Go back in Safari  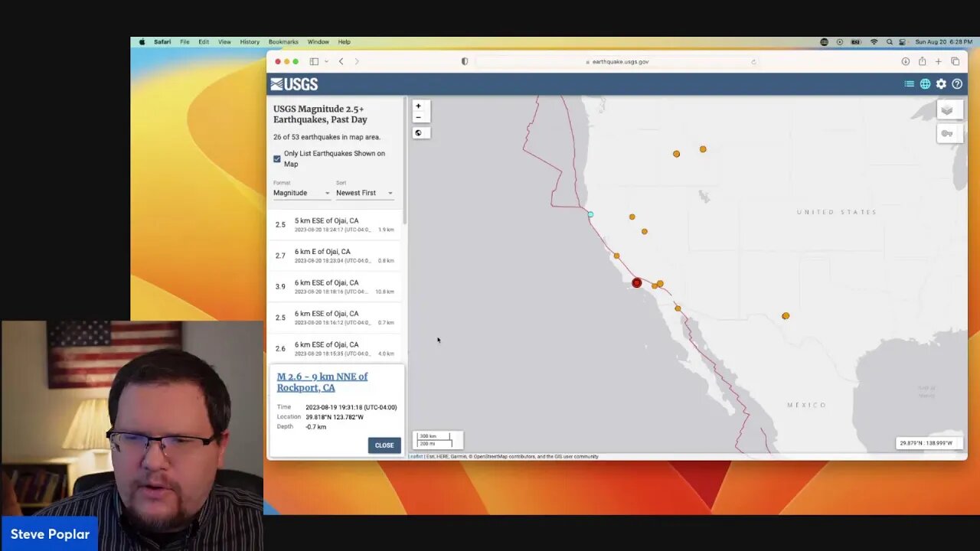341,61
